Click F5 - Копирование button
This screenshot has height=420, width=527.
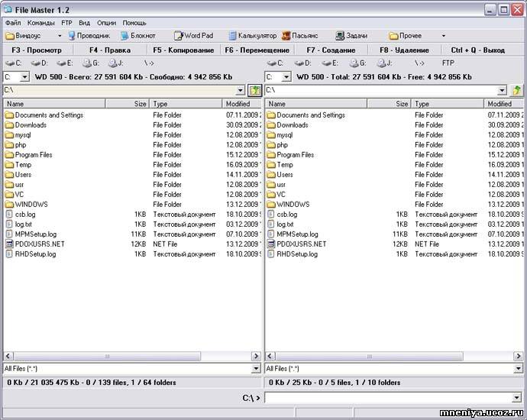click(183, 50)
